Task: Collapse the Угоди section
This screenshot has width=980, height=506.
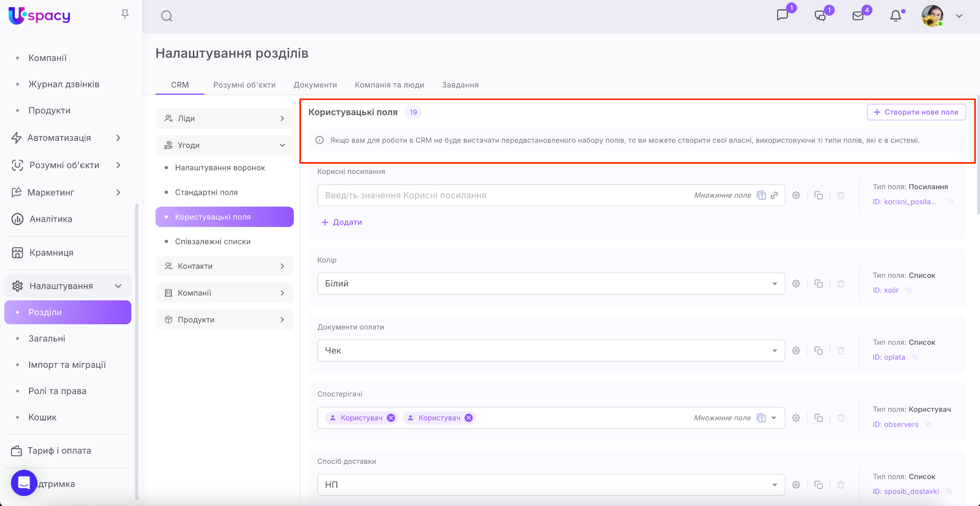Action: point(224,145)
